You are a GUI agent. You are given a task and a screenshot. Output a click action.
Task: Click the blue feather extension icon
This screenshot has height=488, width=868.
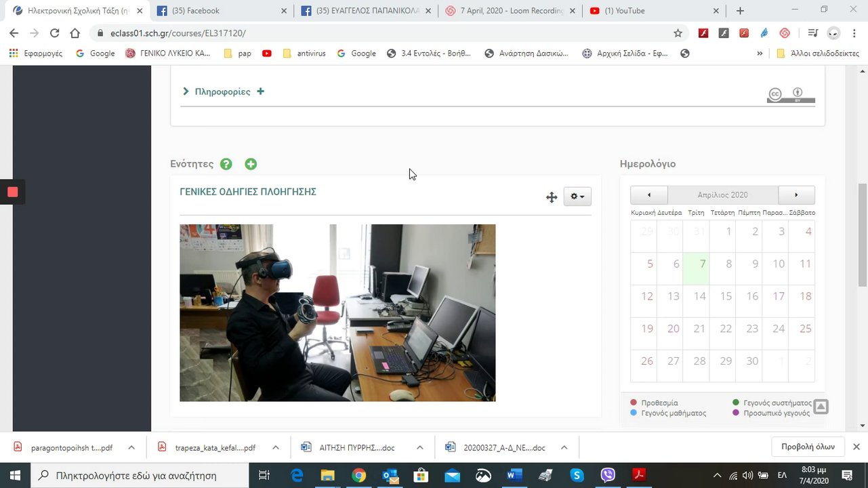tap(764, 33)
